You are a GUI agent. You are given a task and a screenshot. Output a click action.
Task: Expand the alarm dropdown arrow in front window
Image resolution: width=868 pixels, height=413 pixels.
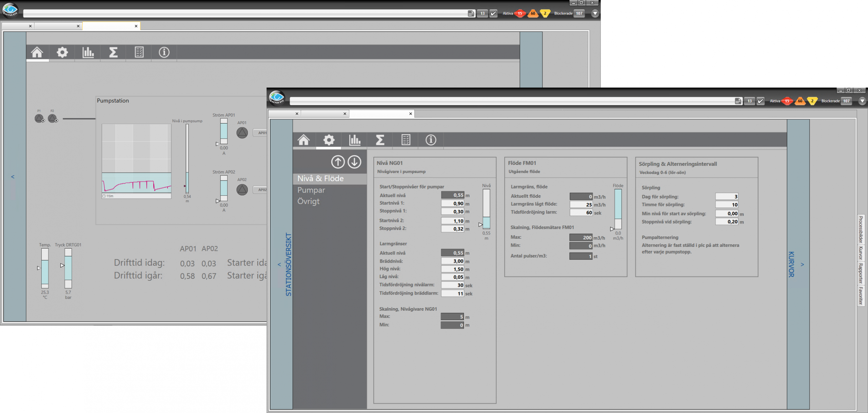point(862,101)
